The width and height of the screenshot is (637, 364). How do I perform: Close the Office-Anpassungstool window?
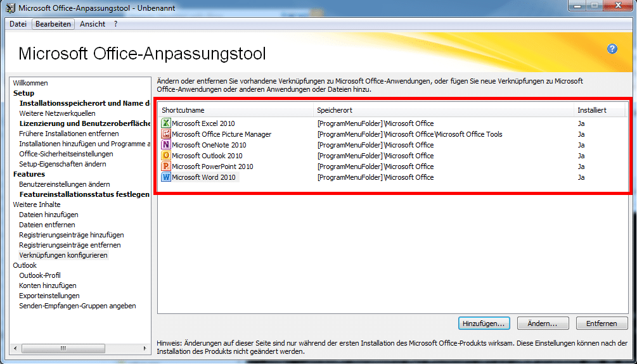point(619,5)
